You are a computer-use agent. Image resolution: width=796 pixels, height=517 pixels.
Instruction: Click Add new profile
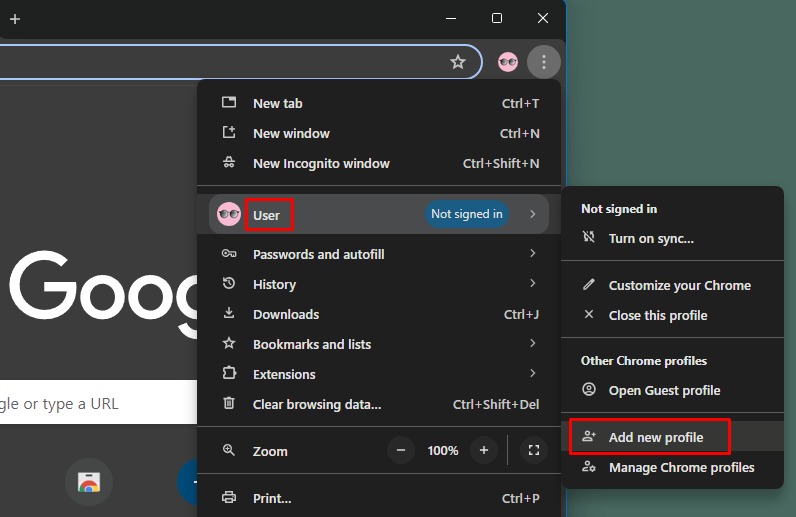coord(655,437)
